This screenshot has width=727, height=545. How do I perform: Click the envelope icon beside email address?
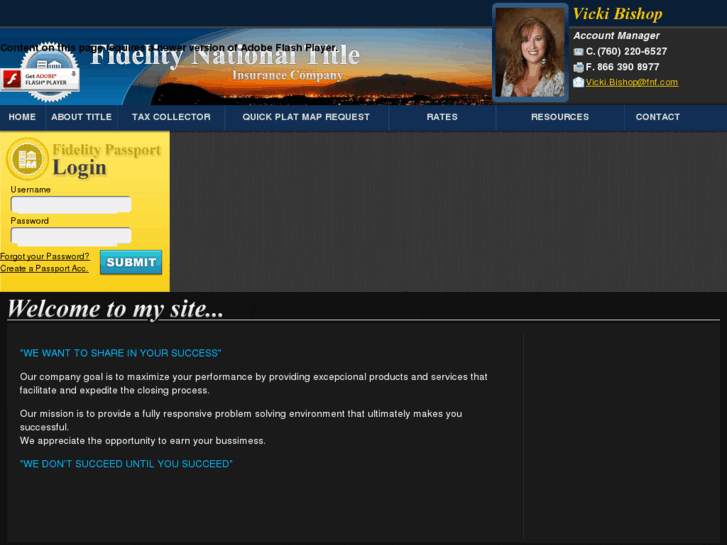pyautogui.click(x=578, y=83)
